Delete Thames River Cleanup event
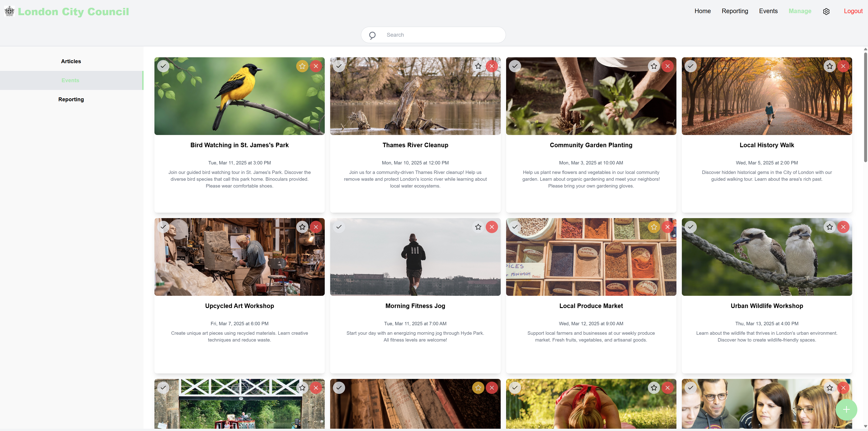Viewport: 868px width, 431px height. tap(492, 66)
